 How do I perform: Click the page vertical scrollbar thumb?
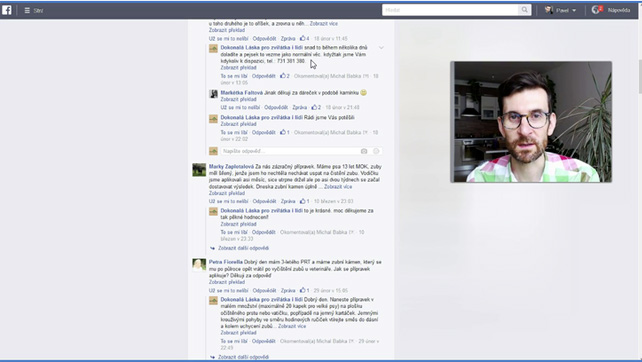[x=640, y=77]
